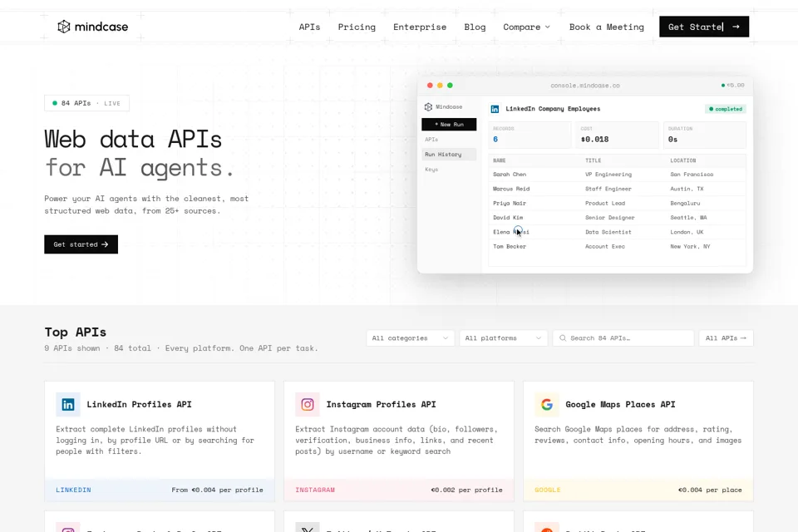
Task: Click the INSTAGRAM tag in card footer
Action: click(315, 490)
